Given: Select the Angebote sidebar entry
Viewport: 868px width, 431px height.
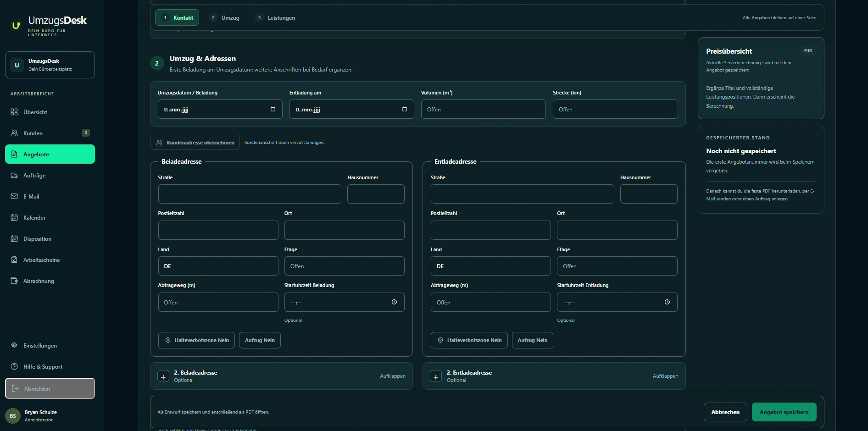Looking at the screenshot, I should 50,154.
